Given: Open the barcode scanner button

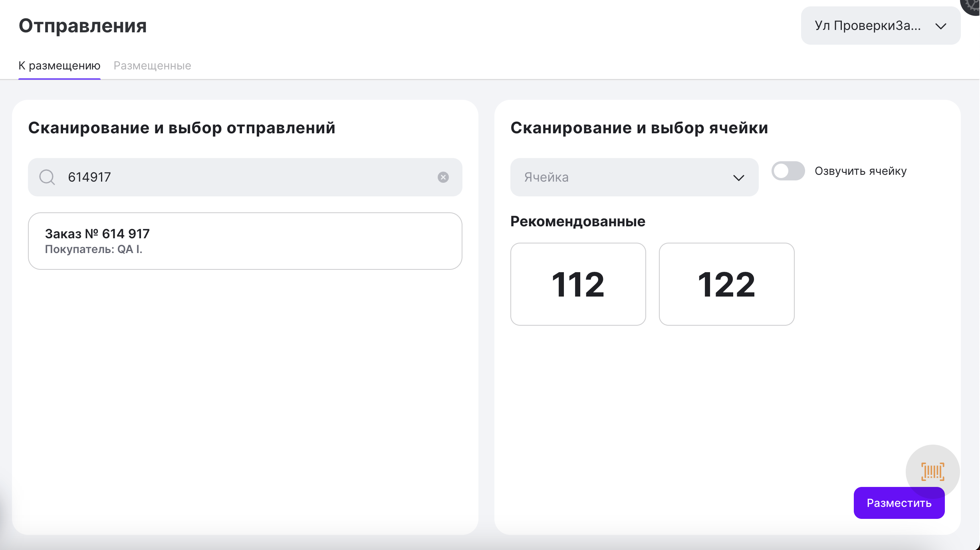Looking at the screenshot, I should click(932, 471).
